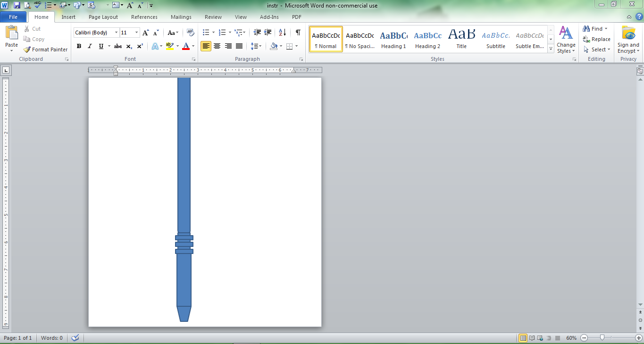Switch to Full Screen Reading view
This screenshot has width=644, height=344.
point(532,338)
